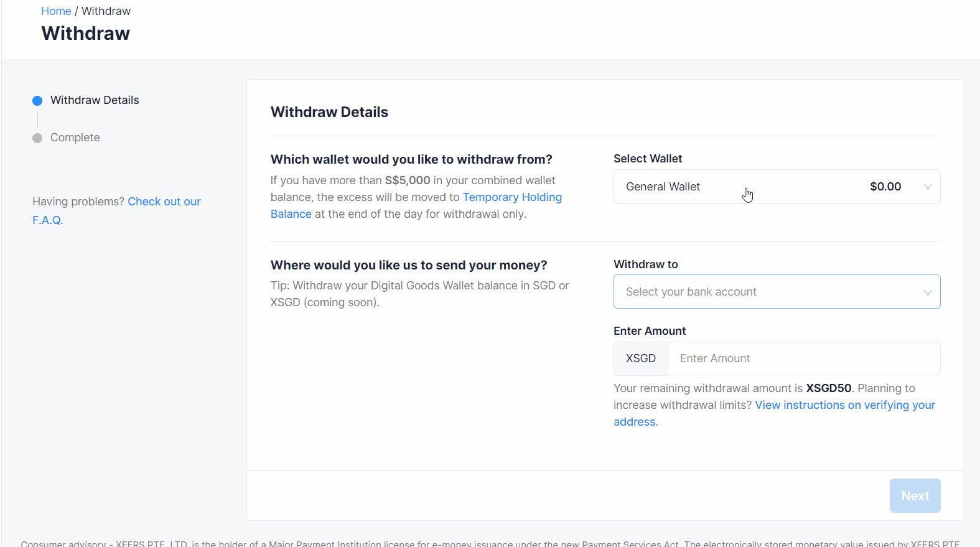This screenshot has width=980, height=547.
Task: Click the 'Select Wallet' field label
Action: pos(648,159)
